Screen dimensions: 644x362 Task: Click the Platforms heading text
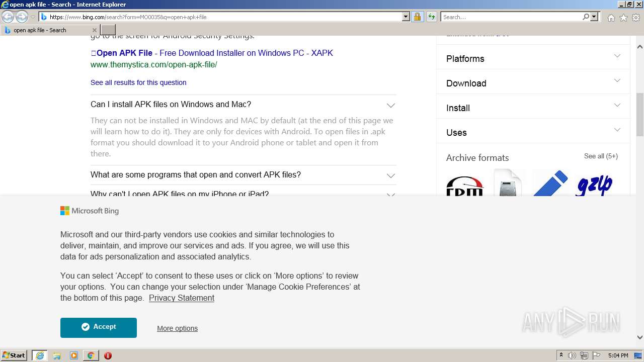point(465,59)
